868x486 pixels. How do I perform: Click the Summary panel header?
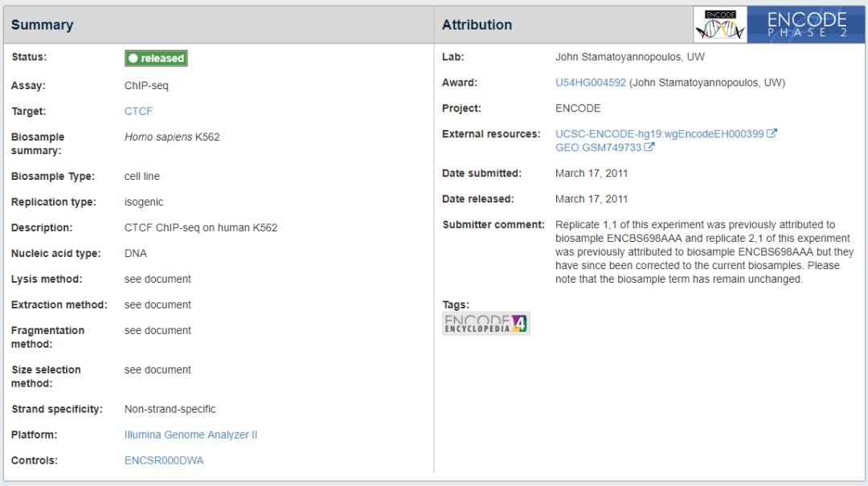tap(43, 25)
